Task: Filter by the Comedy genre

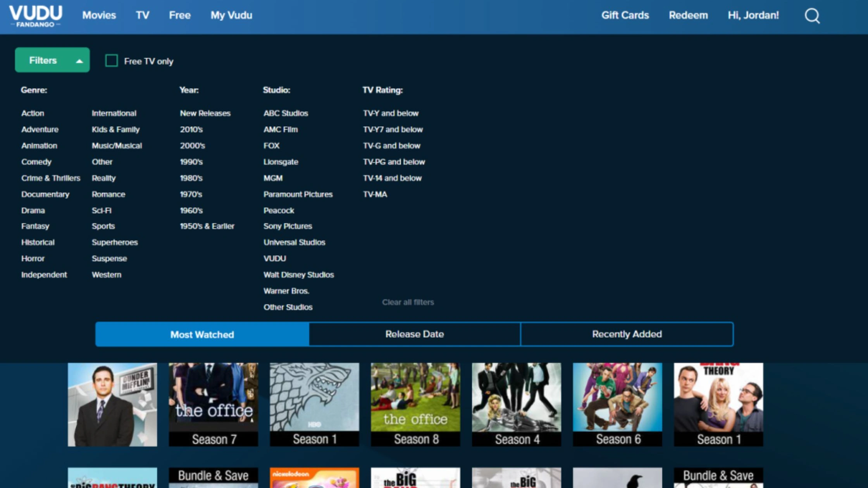Action: click(x=36, y=162)
